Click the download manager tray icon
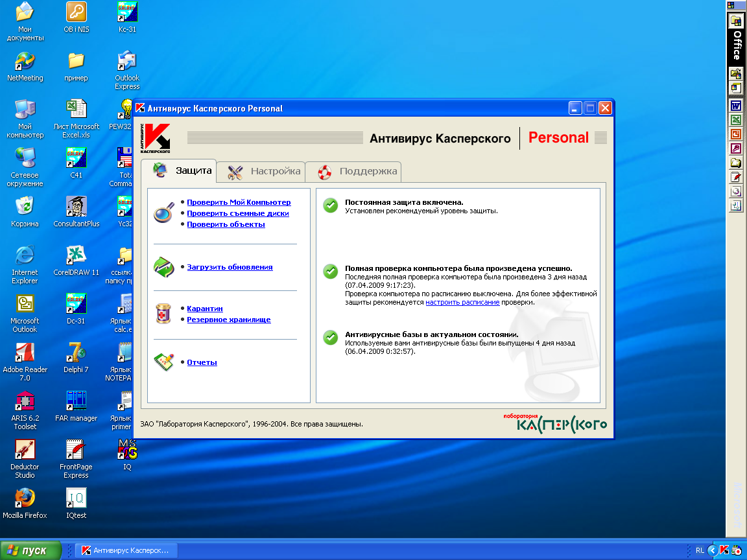 click(736, 550)
